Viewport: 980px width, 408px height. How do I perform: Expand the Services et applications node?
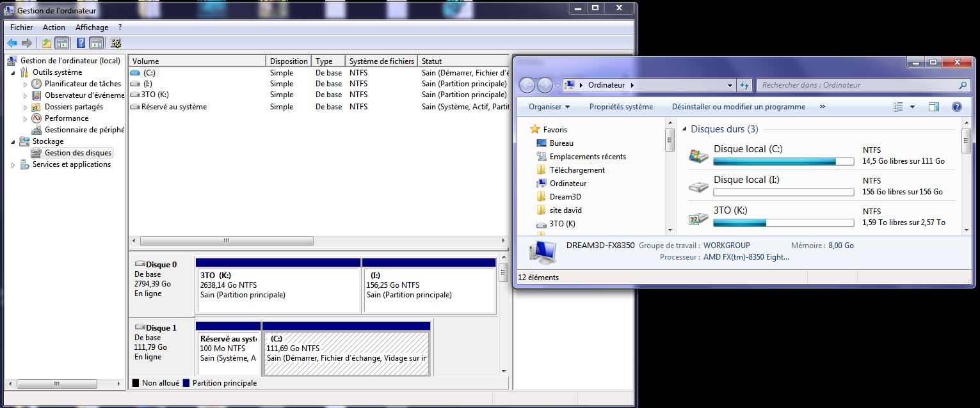(x=13, y=165)
